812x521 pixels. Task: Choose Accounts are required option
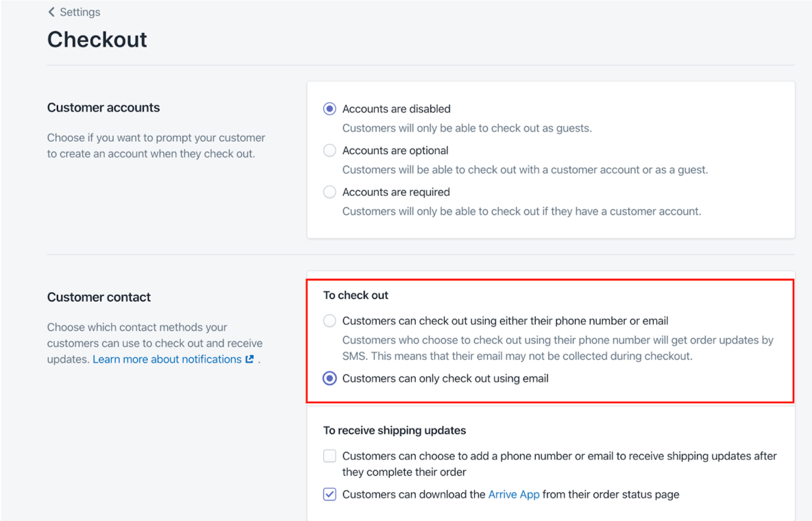[330, 192]
